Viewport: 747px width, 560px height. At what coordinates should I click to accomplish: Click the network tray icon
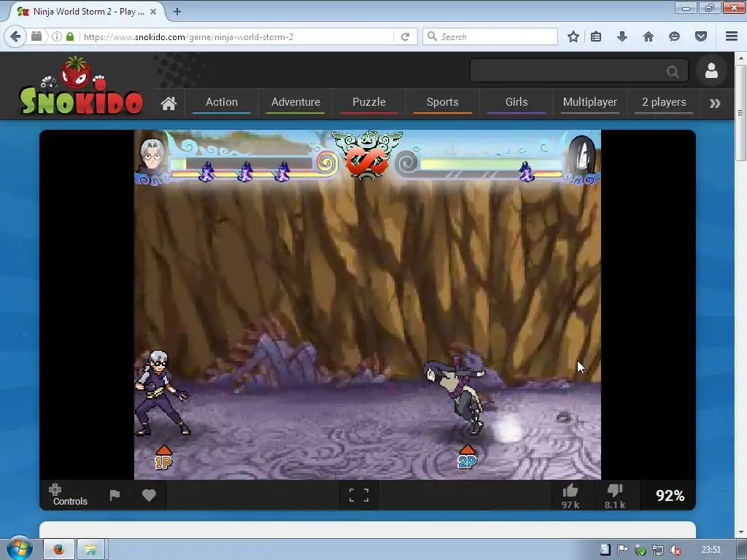(657, 550)
